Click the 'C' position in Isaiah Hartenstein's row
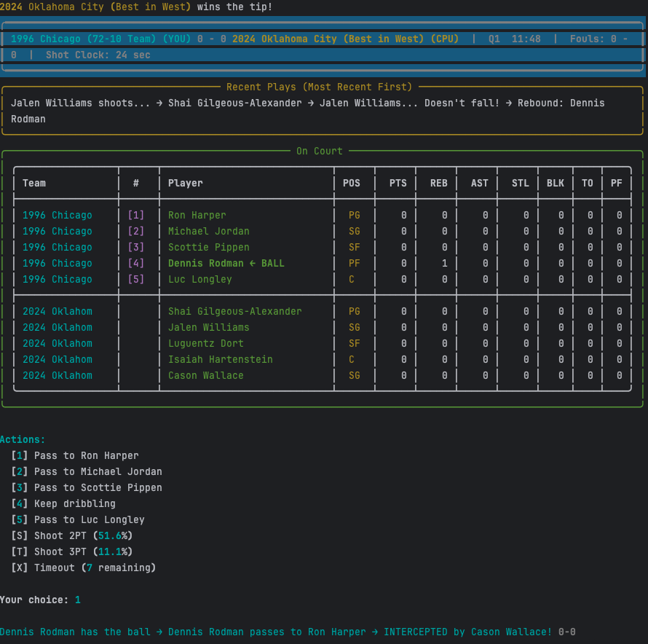The image size is (648, 644). (x=352, y=359)
